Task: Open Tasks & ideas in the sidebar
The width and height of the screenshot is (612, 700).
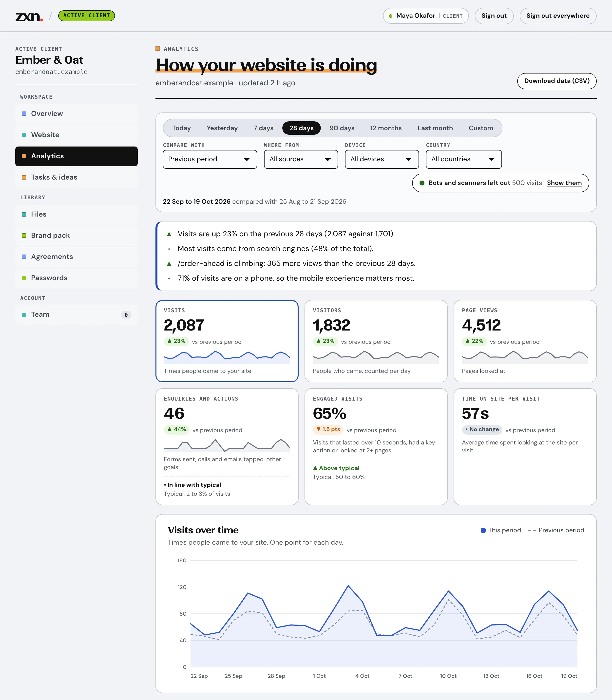Action: click(76, 178)
